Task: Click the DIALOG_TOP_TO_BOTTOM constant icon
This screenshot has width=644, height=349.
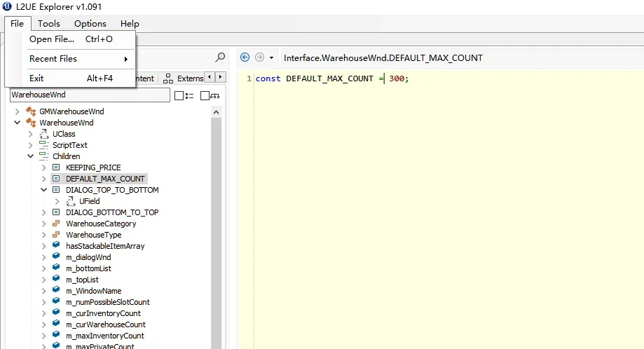Action: 56,190
